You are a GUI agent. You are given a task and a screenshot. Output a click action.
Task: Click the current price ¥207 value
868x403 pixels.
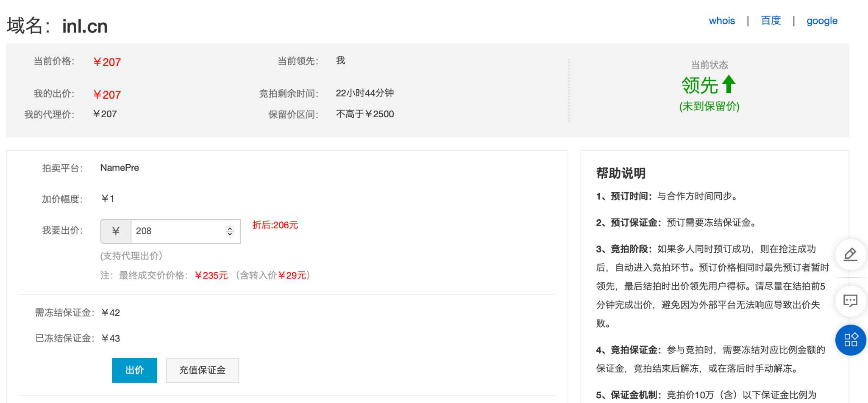pos(107,62)
